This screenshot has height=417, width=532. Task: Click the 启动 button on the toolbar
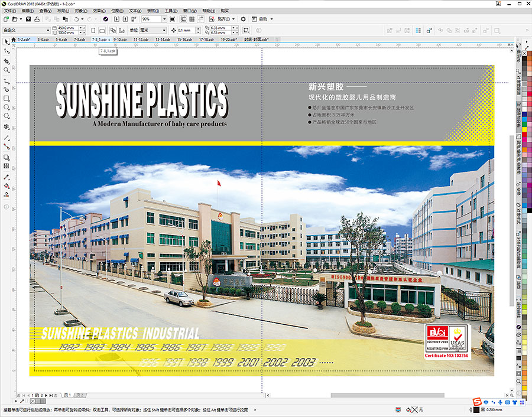[x=263, y=19]
